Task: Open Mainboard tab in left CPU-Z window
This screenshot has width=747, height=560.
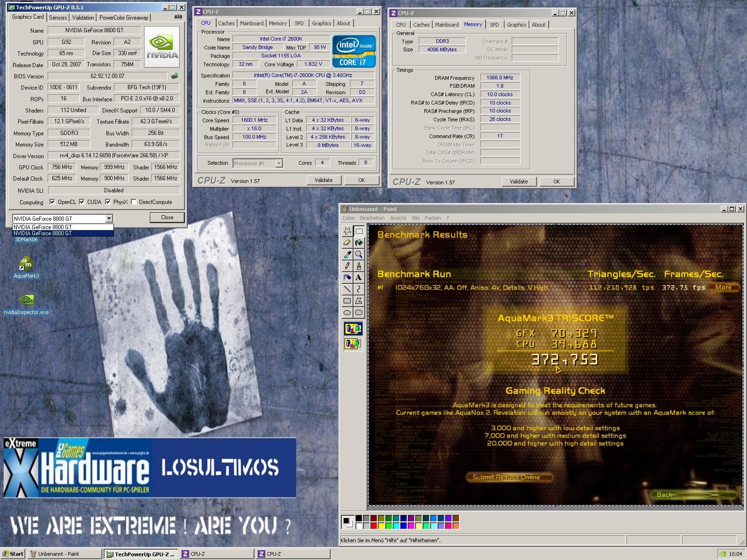Action: pos(252,23)
